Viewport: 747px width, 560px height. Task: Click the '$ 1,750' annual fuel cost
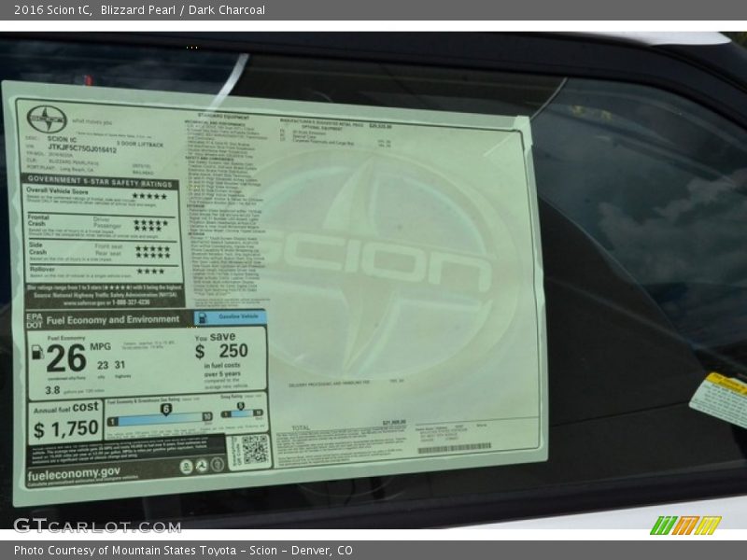click(x=66, y=429)
